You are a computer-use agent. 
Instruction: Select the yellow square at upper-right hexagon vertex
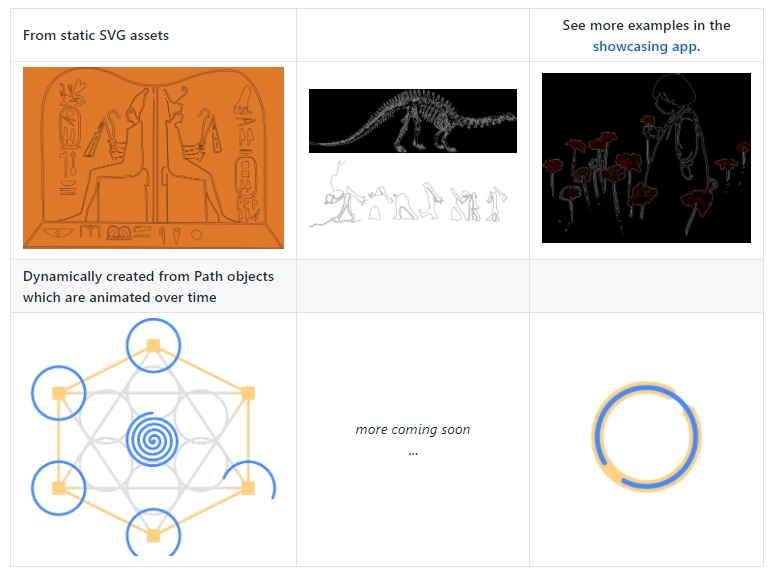click(x=248, y=393)
